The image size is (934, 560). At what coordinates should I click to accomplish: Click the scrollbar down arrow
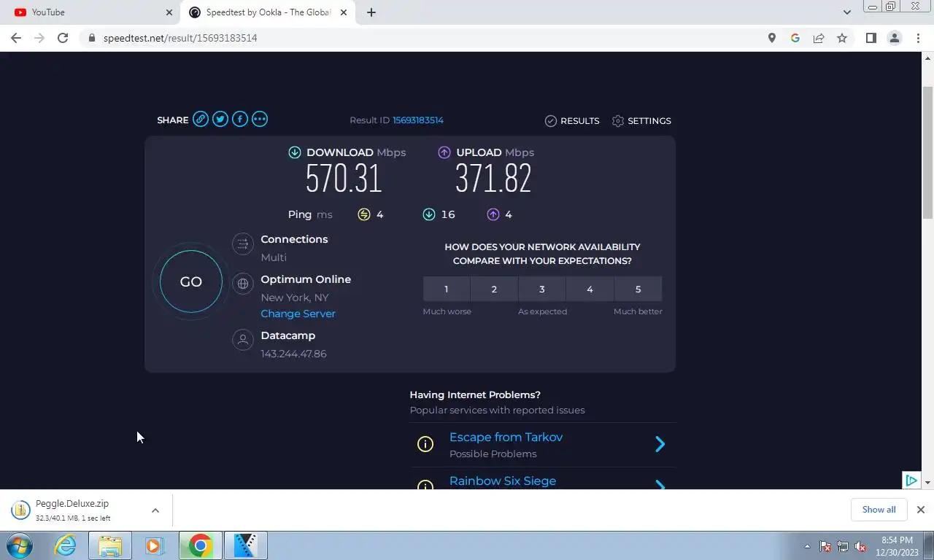tap(928, 483)
